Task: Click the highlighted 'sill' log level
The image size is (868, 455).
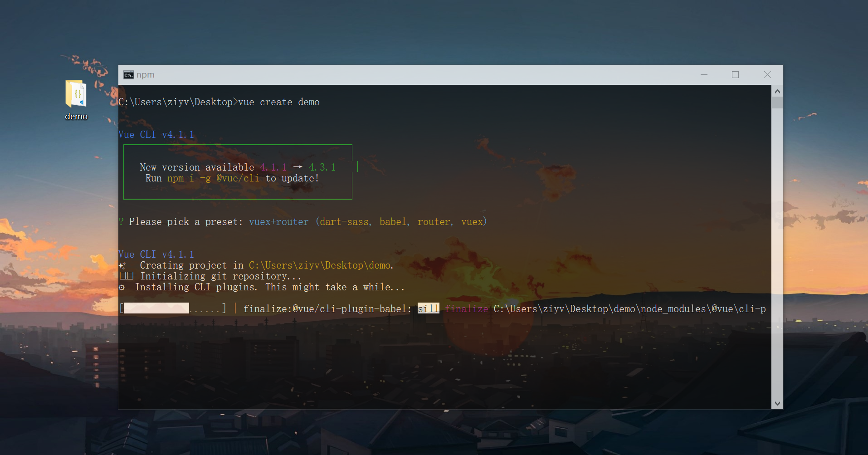Action: pyautogui.click(x=428, y=308)
